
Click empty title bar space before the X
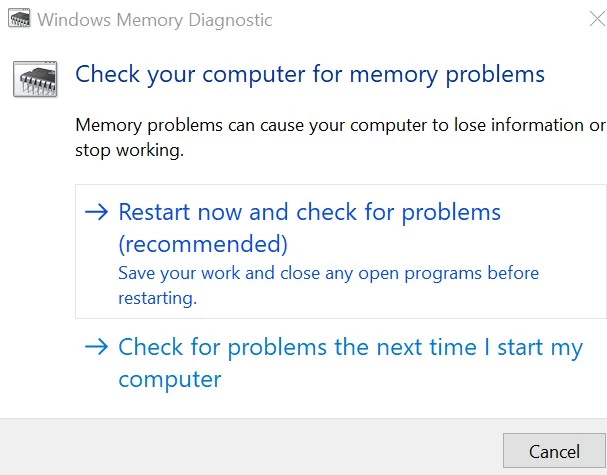426,19
